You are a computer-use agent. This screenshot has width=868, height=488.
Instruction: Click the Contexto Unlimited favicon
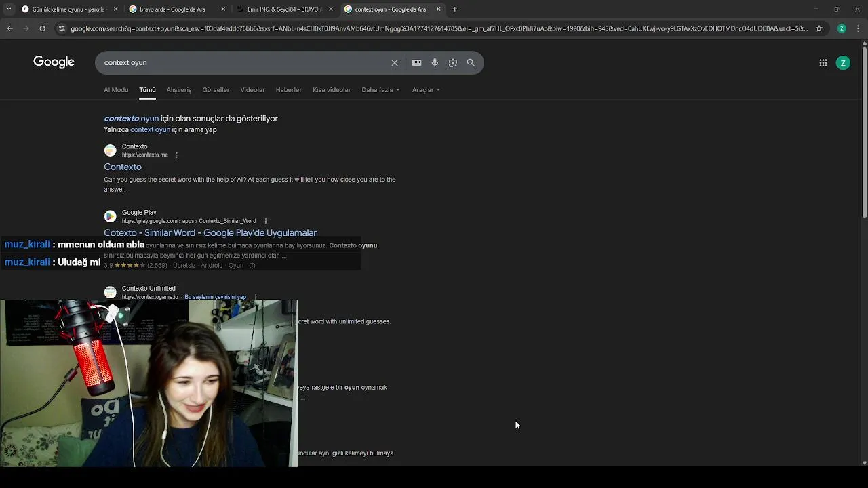click(x=110, y=292)
